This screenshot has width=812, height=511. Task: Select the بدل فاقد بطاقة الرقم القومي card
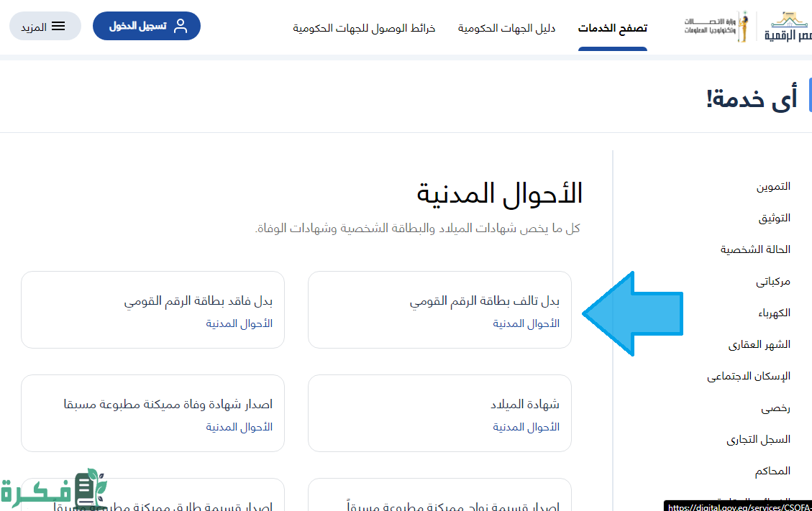(152, 310)
